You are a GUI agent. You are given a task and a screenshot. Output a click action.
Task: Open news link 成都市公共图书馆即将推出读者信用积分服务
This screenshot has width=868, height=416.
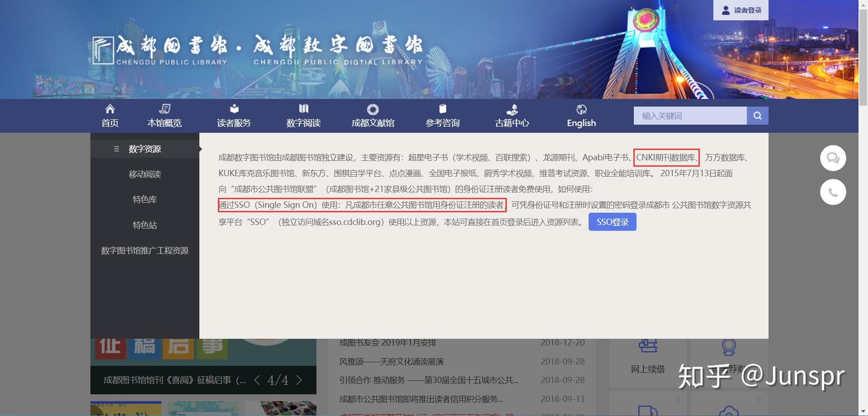[x=421, y=399]
